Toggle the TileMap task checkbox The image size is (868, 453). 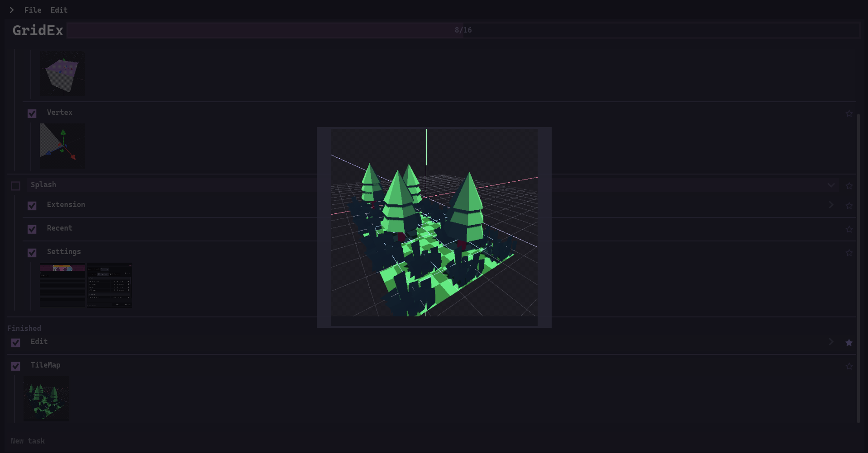[15, 366]
